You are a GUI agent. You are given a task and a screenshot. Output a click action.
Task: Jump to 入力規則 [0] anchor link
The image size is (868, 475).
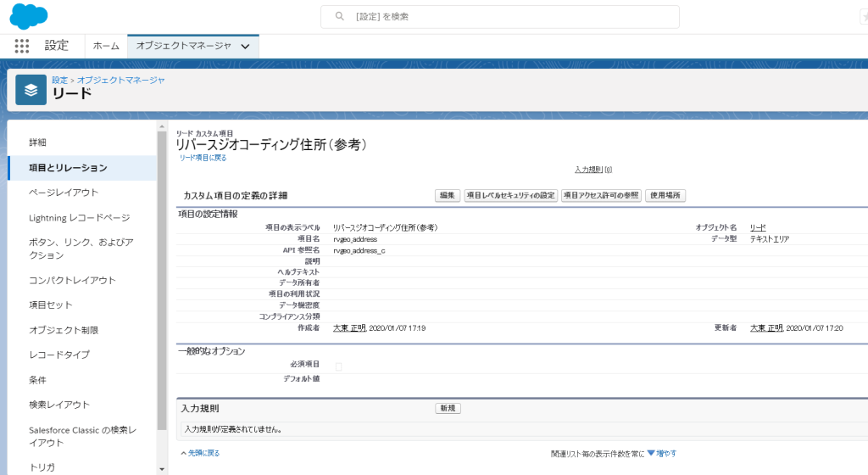tap(593, 170)
